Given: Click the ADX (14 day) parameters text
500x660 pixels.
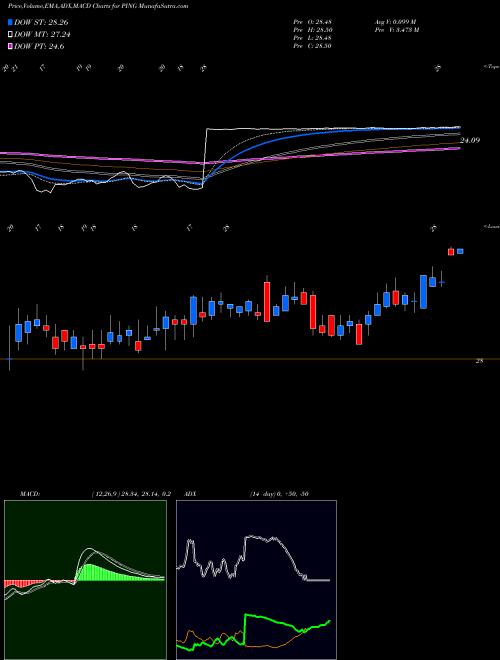Looking at the screenshot, I should coord(279,494).
